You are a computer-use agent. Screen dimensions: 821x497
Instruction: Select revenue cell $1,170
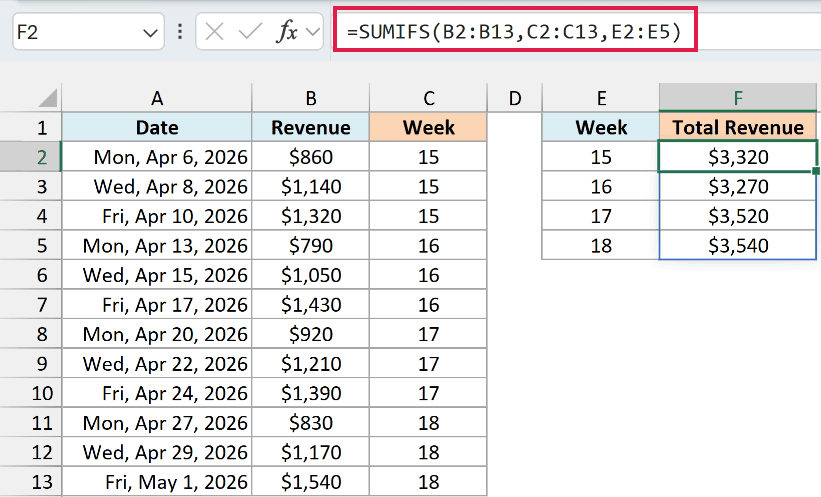tap(310, 452)
